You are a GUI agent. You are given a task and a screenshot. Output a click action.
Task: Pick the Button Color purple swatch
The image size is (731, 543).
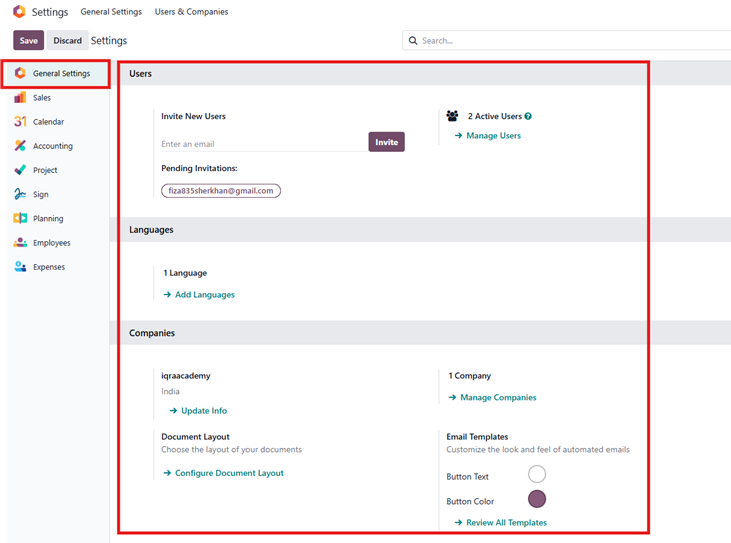(536, 499)
